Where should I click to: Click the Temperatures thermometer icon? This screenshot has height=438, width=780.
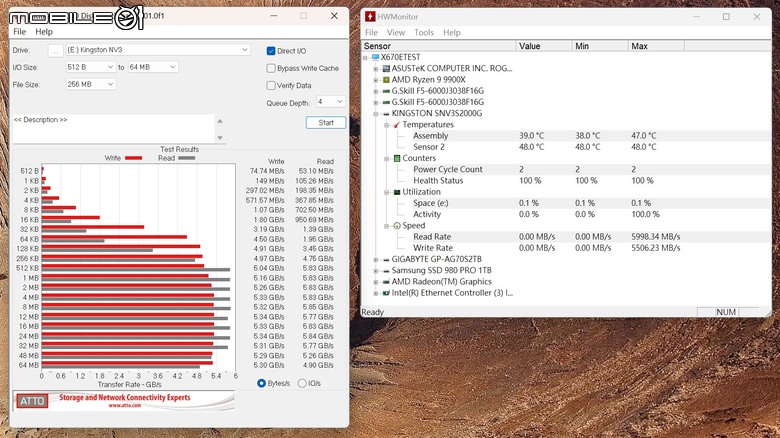[397, 124]
